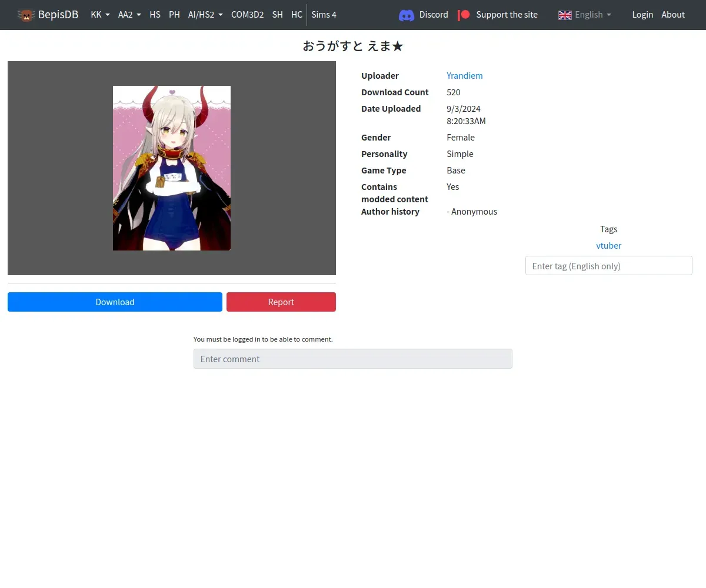Click the character card thumbnail image
This screenshot has width=706, height=588.
click(172, 168)
